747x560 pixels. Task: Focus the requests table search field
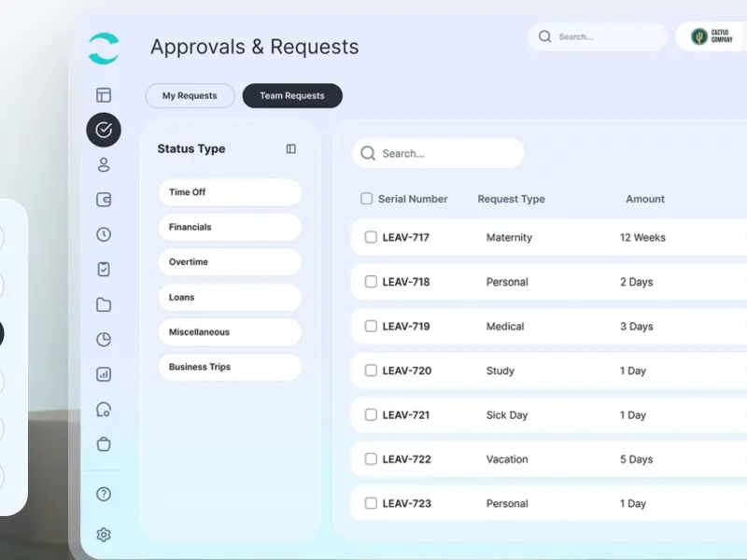[438, 153]
